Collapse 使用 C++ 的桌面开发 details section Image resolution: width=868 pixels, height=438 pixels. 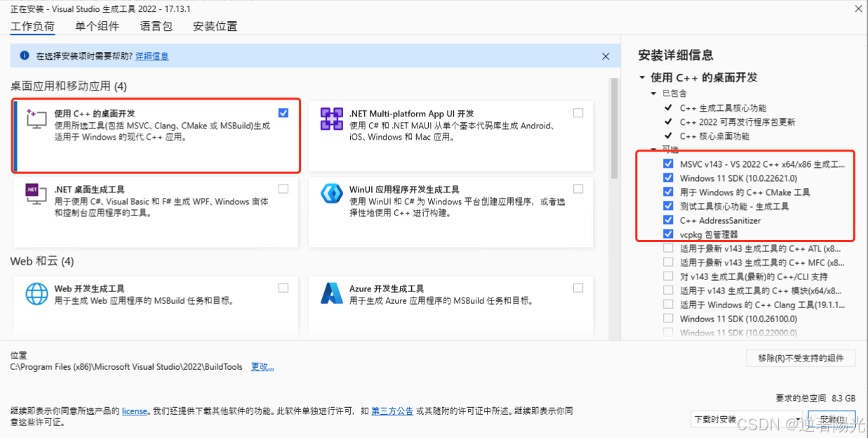[642, 77]
